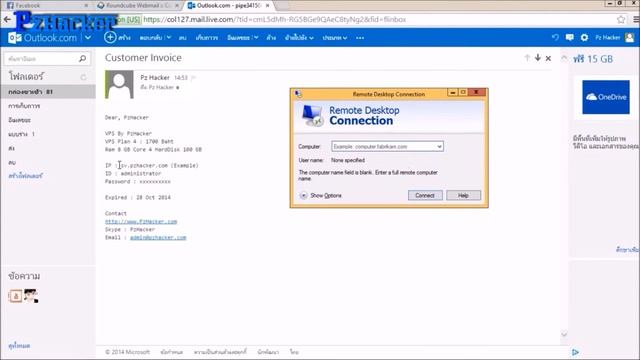Click the contact icon under messaging section

[x=16, y=296]
